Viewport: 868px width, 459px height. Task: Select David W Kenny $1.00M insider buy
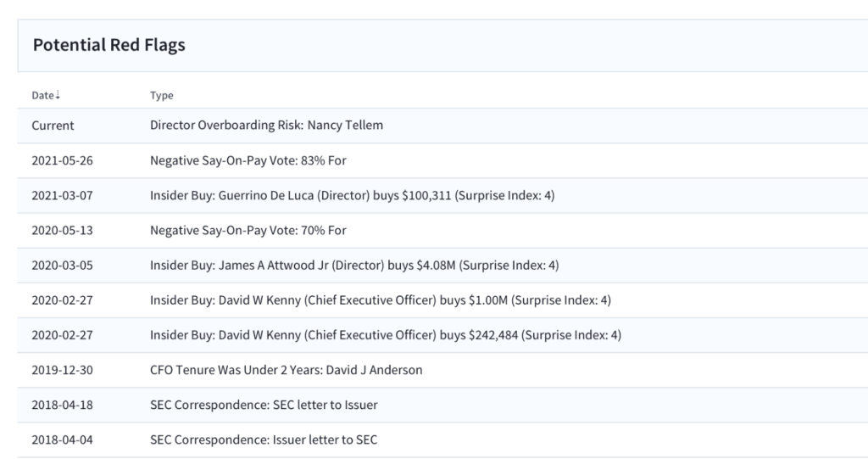coord(381,300)
